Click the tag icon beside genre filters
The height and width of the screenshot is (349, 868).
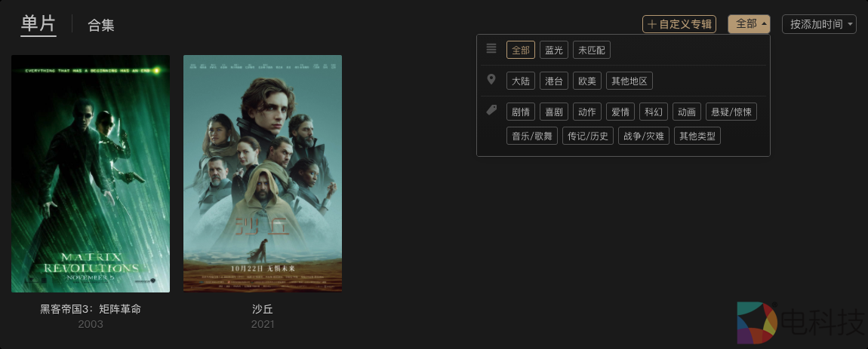click(491, 110)
